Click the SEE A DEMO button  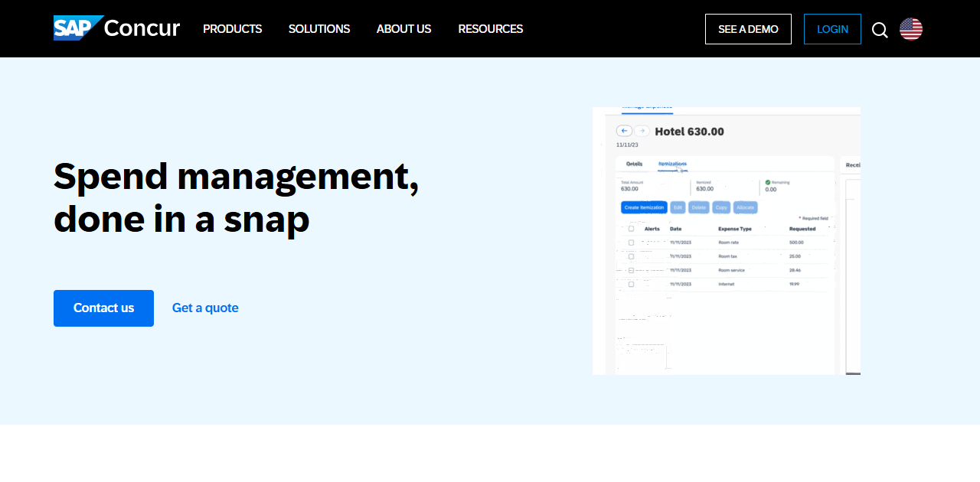pyautogui.click(x=748, y=29)
